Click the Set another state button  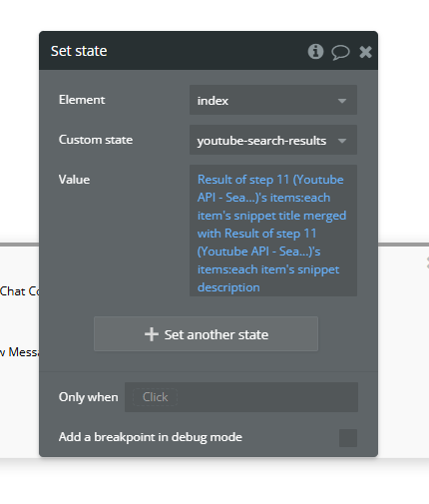pyautogui.click(x=206, y=334)
